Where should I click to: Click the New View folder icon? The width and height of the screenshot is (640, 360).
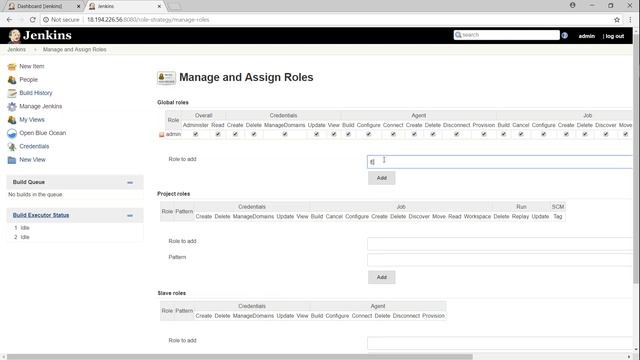point(12,160)
